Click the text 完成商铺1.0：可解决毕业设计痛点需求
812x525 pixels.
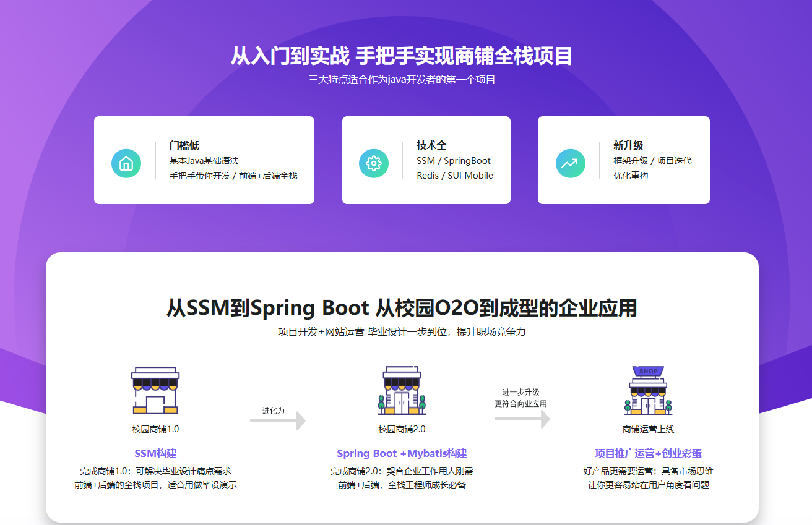[155, 471]
